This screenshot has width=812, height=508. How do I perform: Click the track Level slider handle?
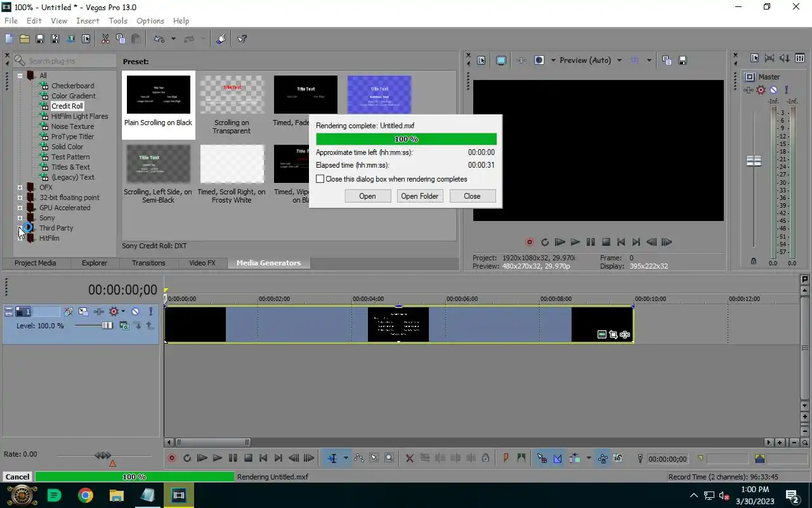(x=108, y=326)
